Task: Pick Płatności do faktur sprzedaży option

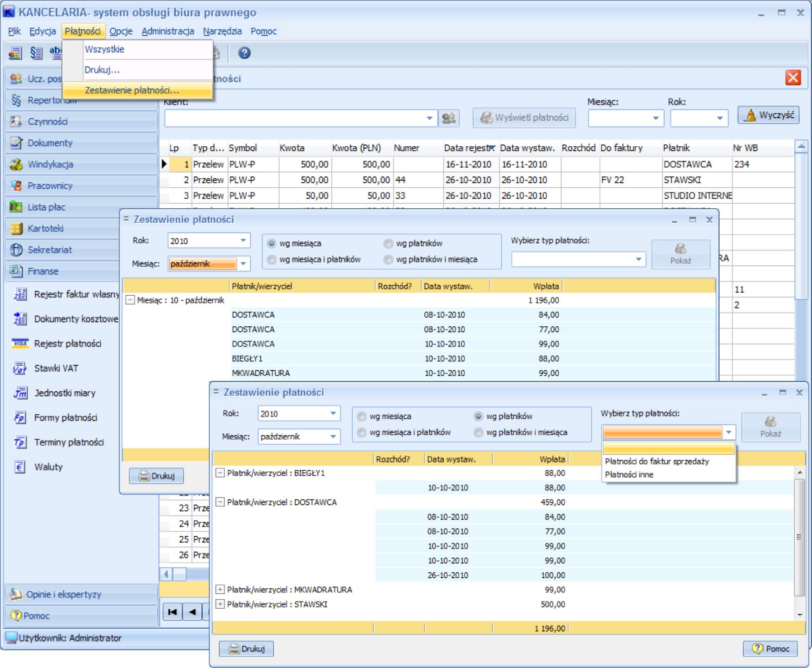Action: click(x=668, y=462)
